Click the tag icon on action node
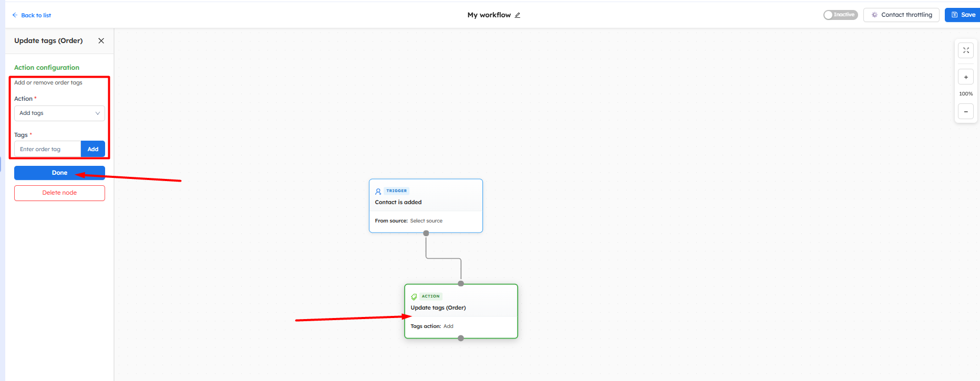Viewport: 980px width, 381px height. [x=414, y=297]
